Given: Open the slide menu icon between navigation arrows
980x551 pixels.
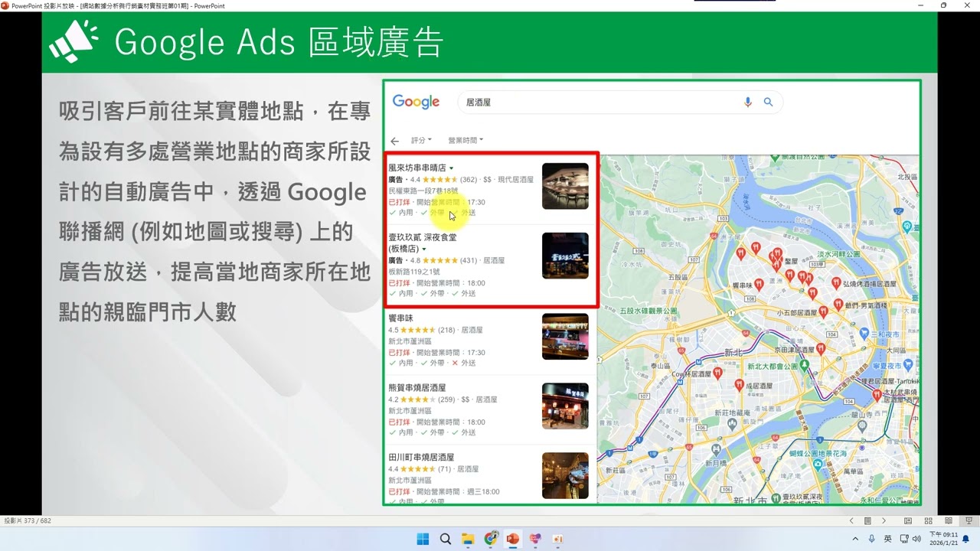Looking at the screenshot, I should tap(867, 520).
